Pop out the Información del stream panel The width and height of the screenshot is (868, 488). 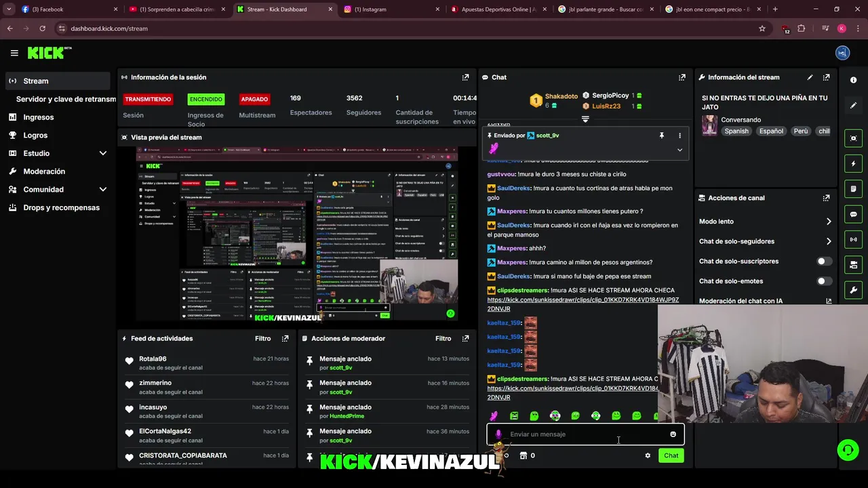click(x=826, y=77)
